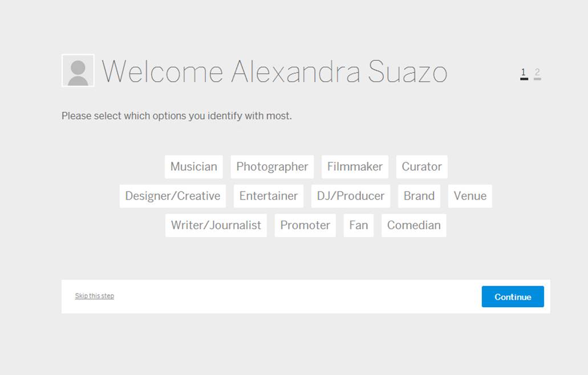Pick the Entertainer option
The height and width of the screenshot is (375, 588).
coord(269,196)
